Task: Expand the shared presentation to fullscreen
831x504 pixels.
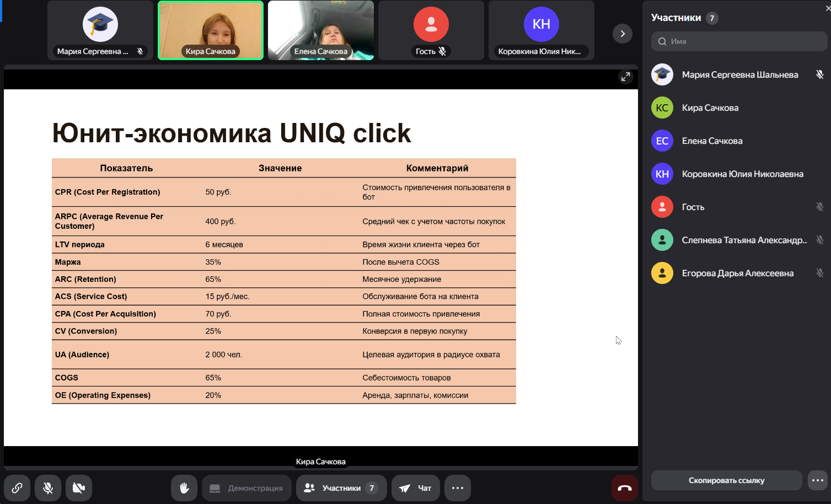Action: (625, 77)
